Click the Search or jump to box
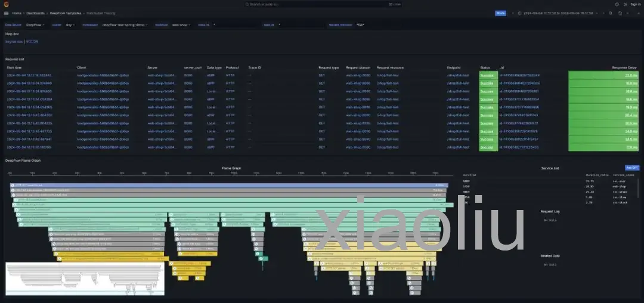The image size is (644, 303). coord(322,4)
